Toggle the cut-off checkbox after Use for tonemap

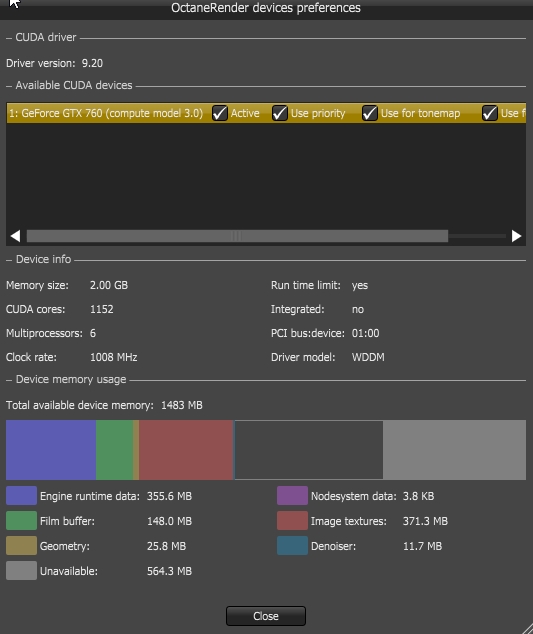489,113
